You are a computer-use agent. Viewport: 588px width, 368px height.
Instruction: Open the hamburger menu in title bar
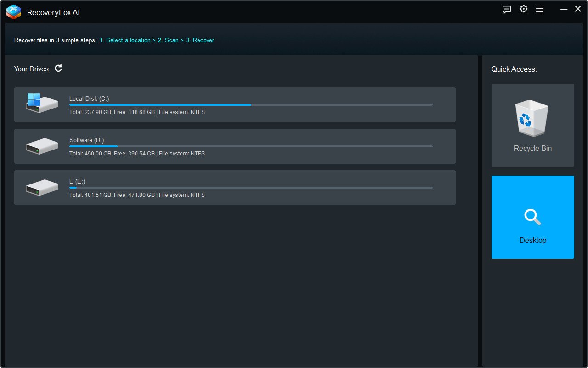(540, 9)
